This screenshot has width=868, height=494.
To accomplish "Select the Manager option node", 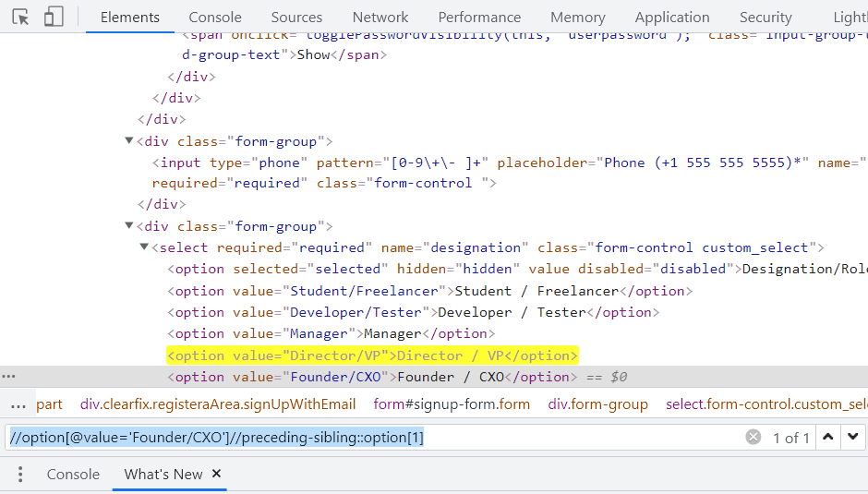I will (x=331, y=334).
